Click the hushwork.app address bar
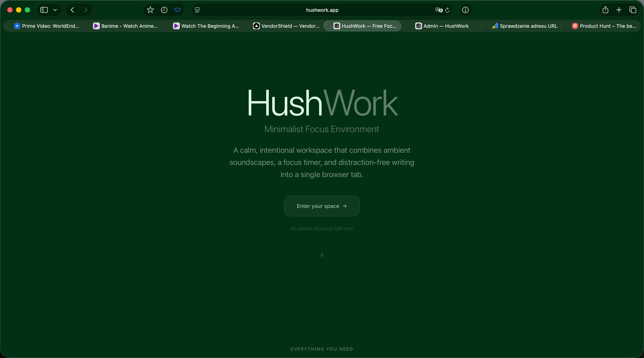 (322, 10)
